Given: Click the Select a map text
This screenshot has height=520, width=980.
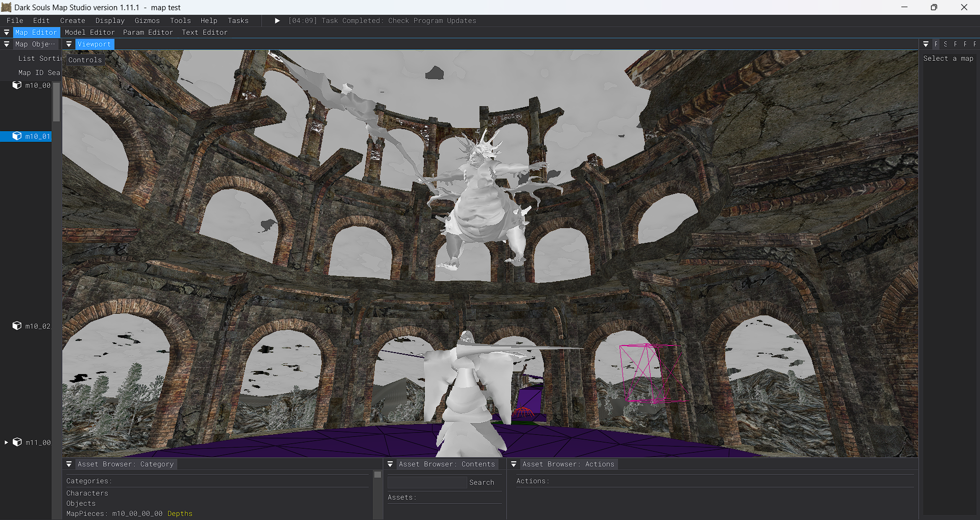Looking at the screenshot, I should pyautogui.click(x=948, y=59).
